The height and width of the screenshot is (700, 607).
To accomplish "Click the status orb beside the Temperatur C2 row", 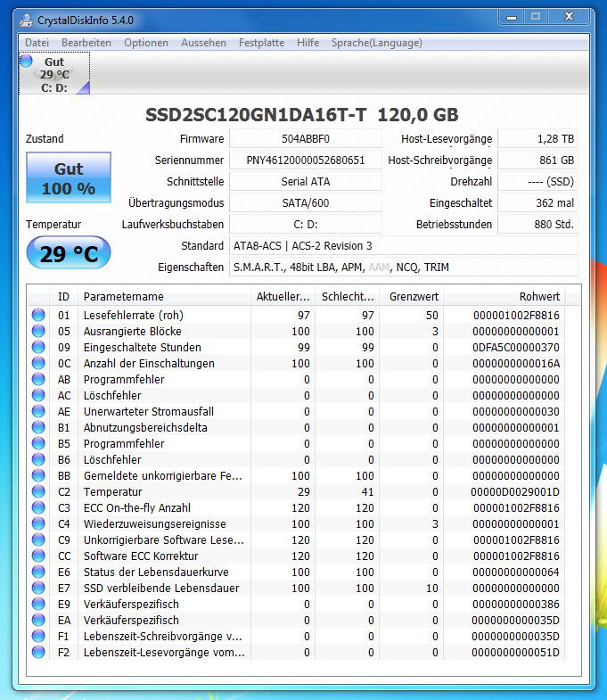I will pyautogui.click(x=38, y=491).
